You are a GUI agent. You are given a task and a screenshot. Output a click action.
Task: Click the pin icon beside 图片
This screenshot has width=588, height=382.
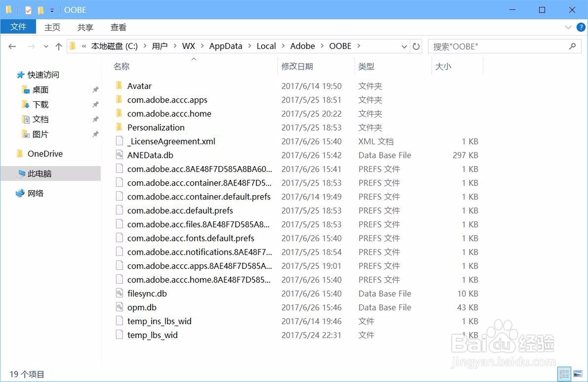pyautogui.click(x=96, y=134)
